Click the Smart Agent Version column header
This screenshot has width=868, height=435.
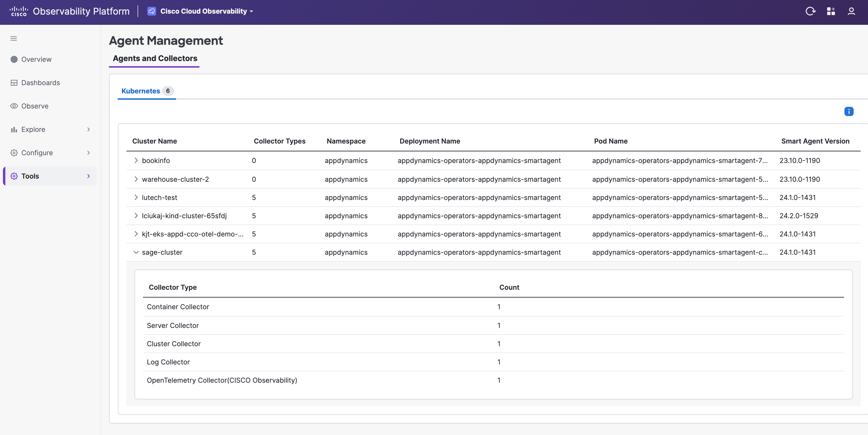point(815,141)
